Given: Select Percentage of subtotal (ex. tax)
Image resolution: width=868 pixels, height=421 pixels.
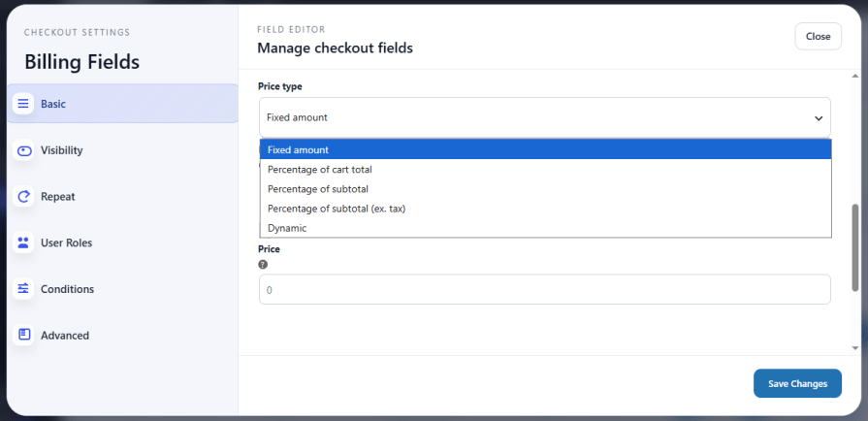Looking at the screenshot, I should coord(545,209).
